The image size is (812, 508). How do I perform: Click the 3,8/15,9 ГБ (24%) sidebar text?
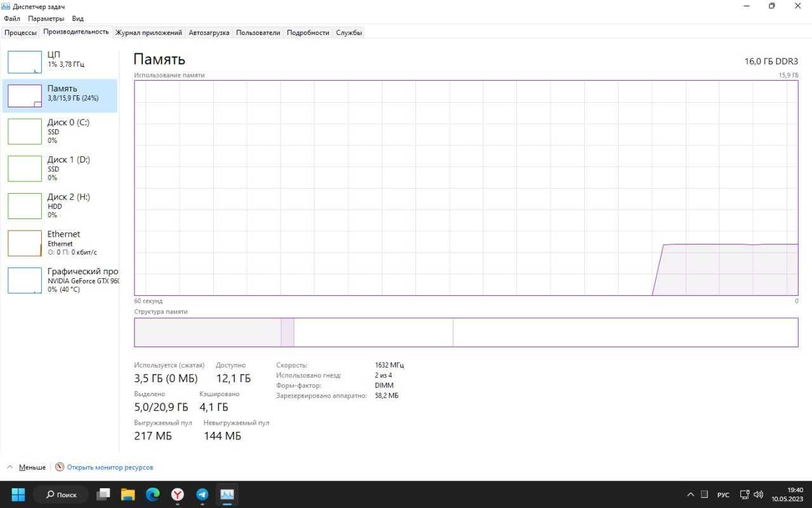(73, 98)
